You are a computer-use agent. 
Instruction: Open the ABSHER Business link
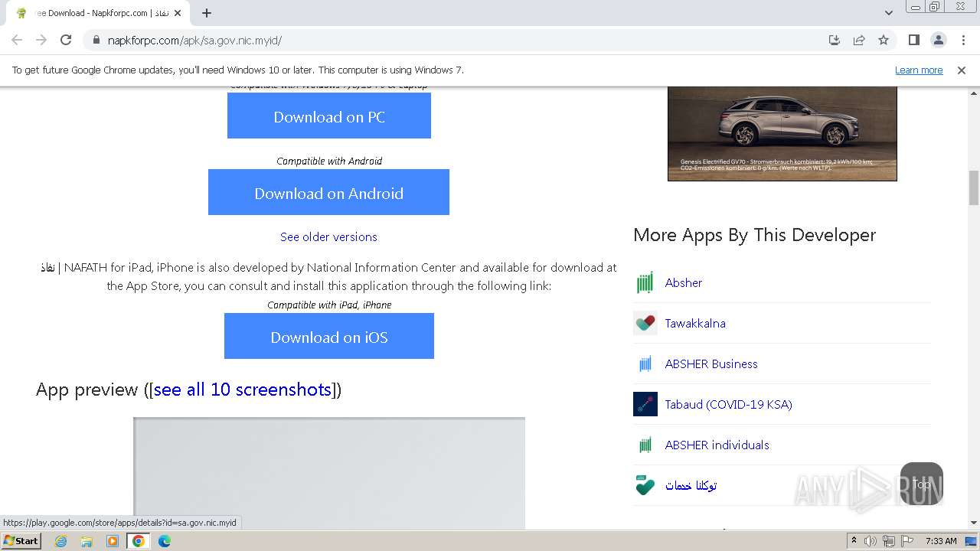point(711,364)
